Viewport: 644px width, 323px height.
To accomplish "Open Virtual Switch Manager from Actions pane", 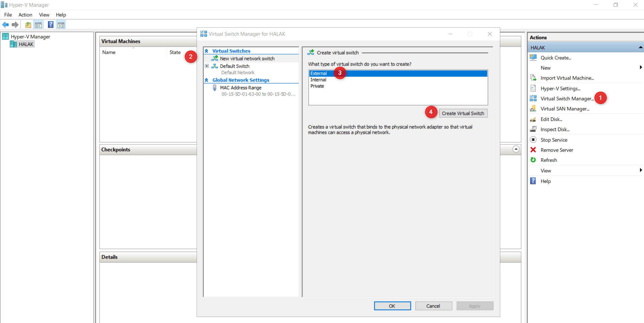I will click(x=567, y=98).
